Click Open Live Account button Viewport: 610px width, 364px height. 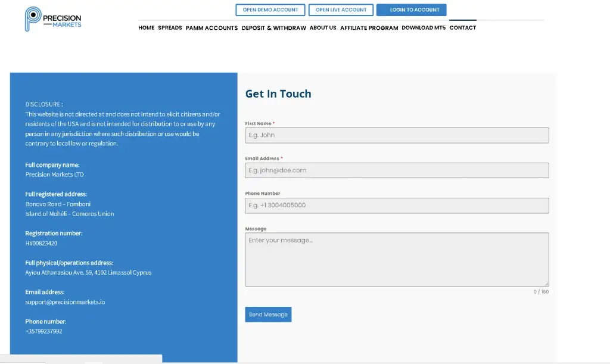pyautogui.click(x=341, y=10)
